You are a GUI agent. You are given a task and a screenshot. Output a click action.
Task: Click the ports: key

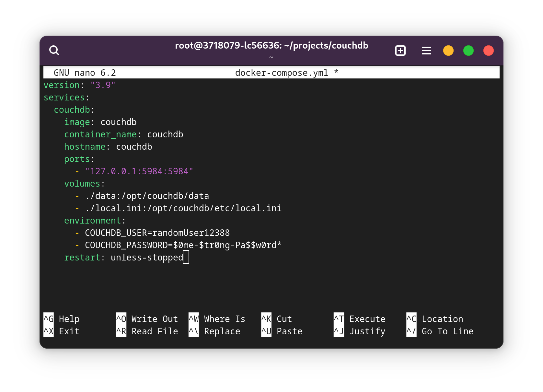click(x=79, y=159)
